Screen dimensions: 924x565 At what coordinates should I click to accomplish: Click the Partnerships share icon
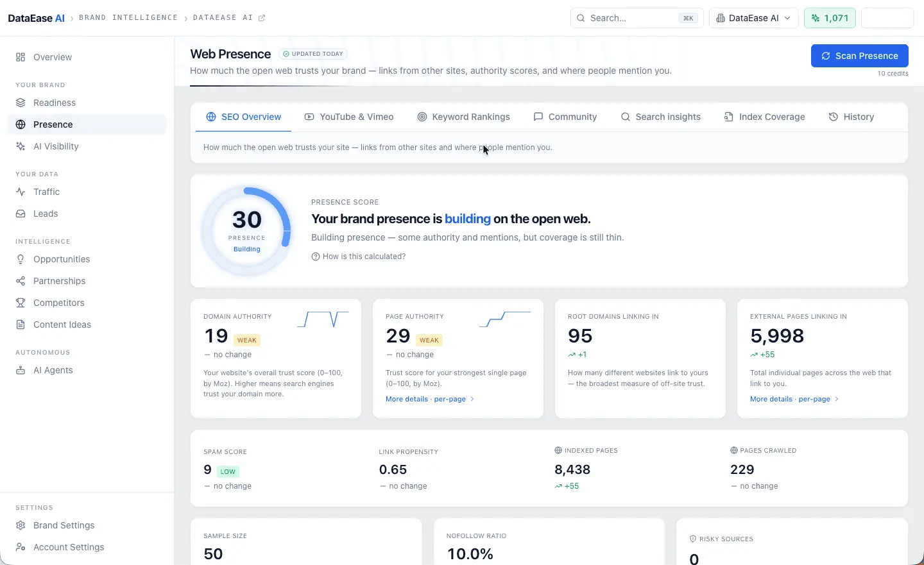21,281
